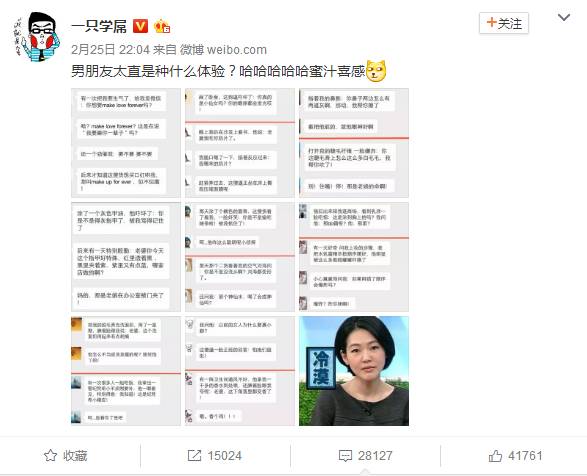The image size is (587, 476).
Task: Click the post timestamp 2月25日 22:04
Action: (110, 49)
